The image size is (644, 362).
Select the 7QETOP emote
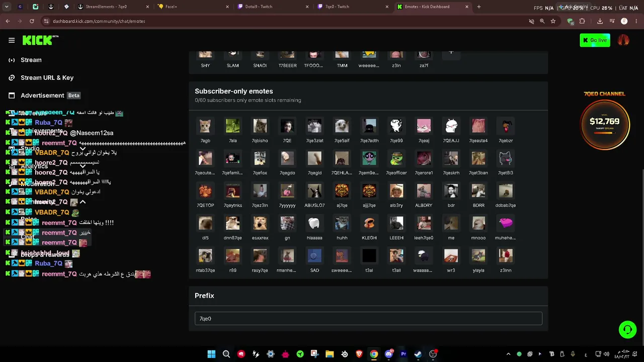205,191
